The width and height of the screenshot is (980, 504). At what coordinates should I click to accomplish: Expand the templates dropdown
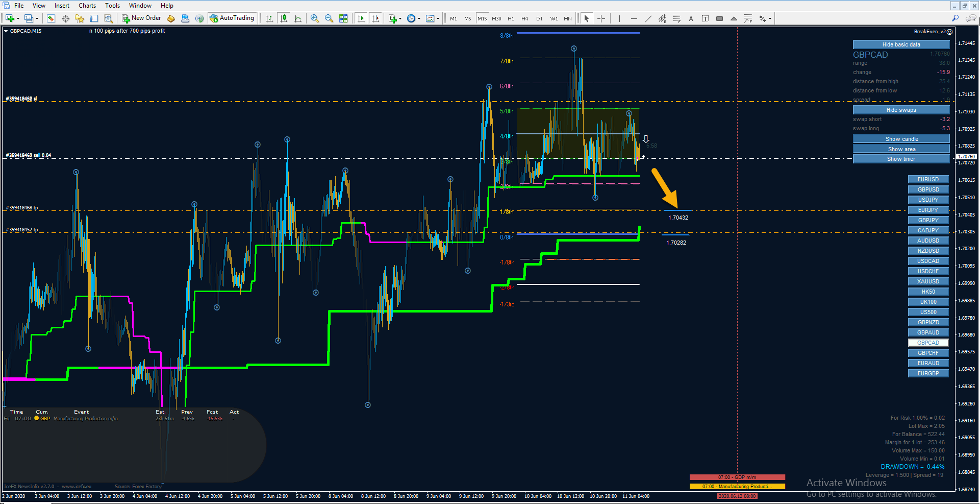click(x=438, y=19)
